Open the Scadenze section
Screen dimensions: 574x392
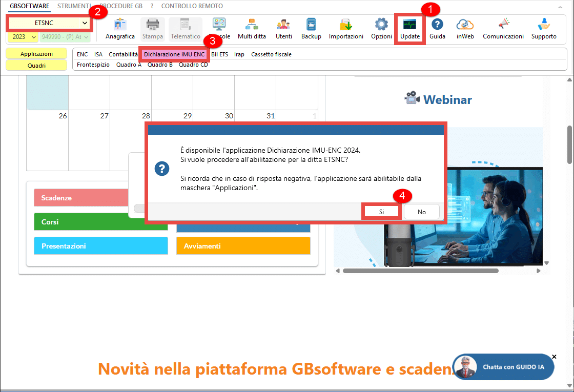pyautogui.click(x=81, y=198)
